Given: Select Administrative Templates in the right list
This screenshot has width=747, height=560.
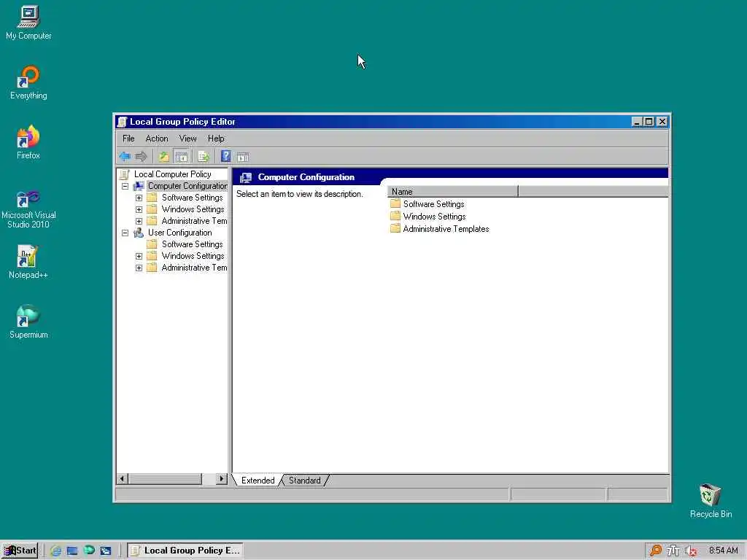Looking at the screenshot, I should [x=446, y=229].
